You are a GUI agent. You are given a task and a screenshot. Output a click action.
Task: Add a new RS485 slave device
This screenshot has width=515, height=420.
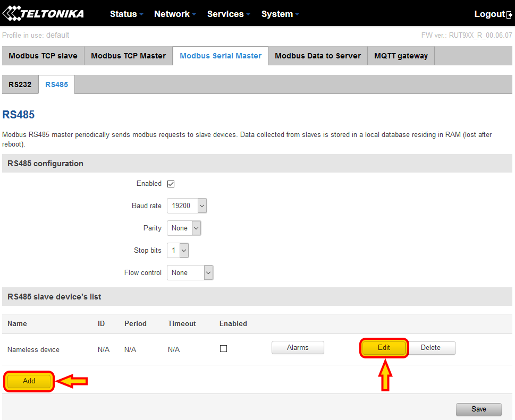(x=28, y=381)
